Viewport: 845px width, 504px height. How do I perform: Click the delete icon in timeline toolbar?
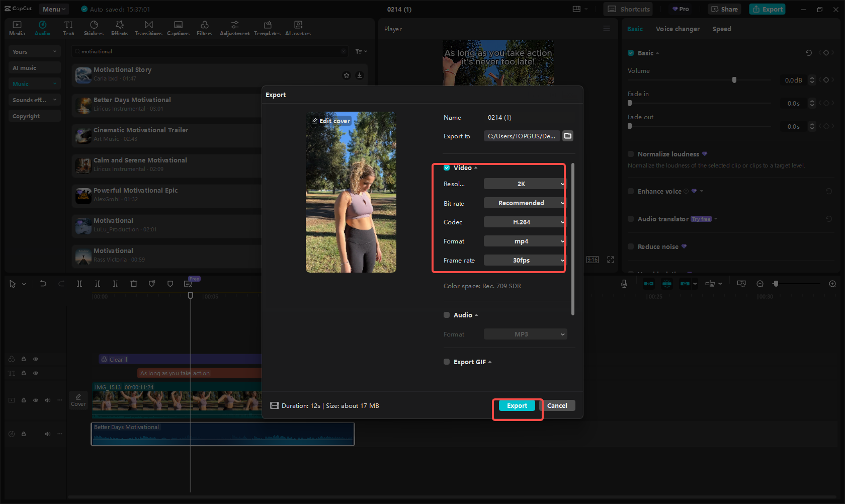(134, 284)
